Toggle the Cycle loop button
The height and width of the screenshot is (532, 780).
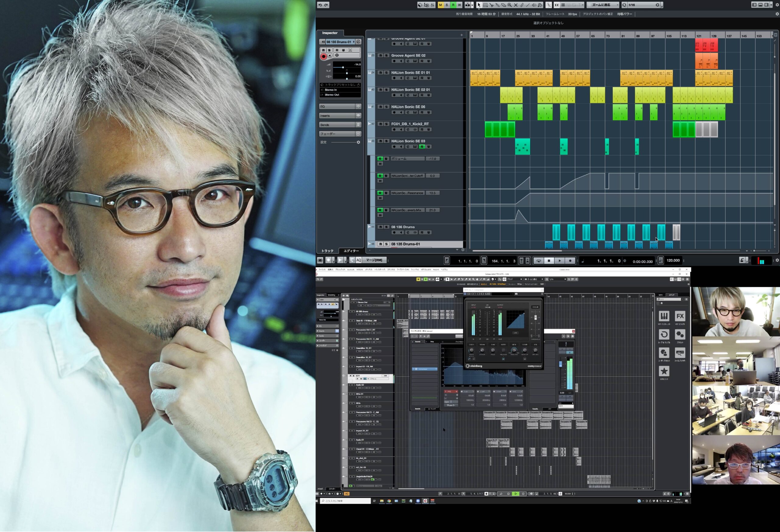538,261
